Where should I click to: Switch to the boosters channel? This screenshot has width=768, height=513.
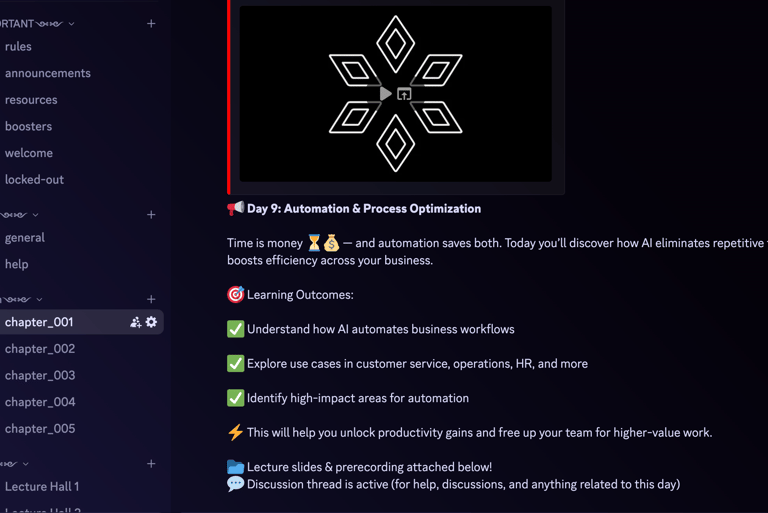(x=28, y=127)
